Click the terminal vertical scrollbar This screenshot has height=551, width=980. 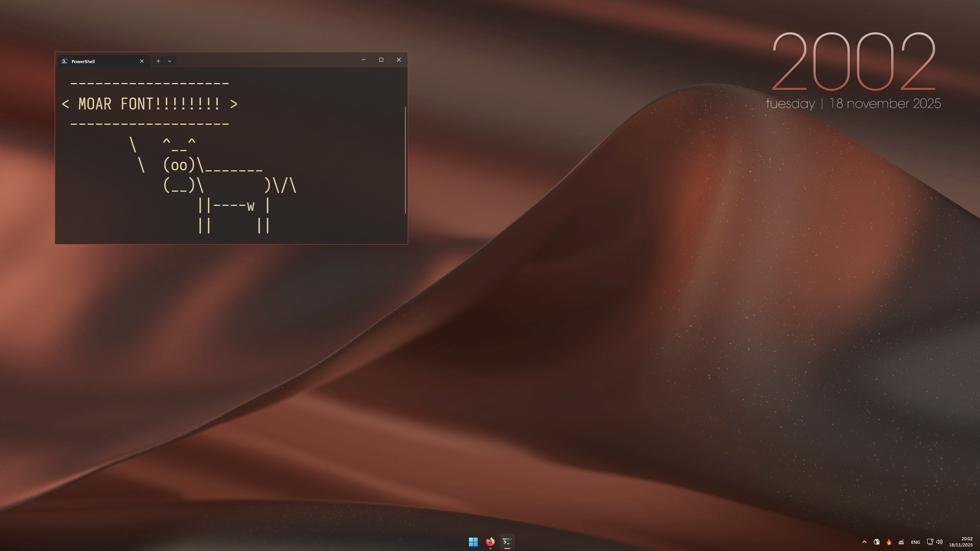(405, 160)
